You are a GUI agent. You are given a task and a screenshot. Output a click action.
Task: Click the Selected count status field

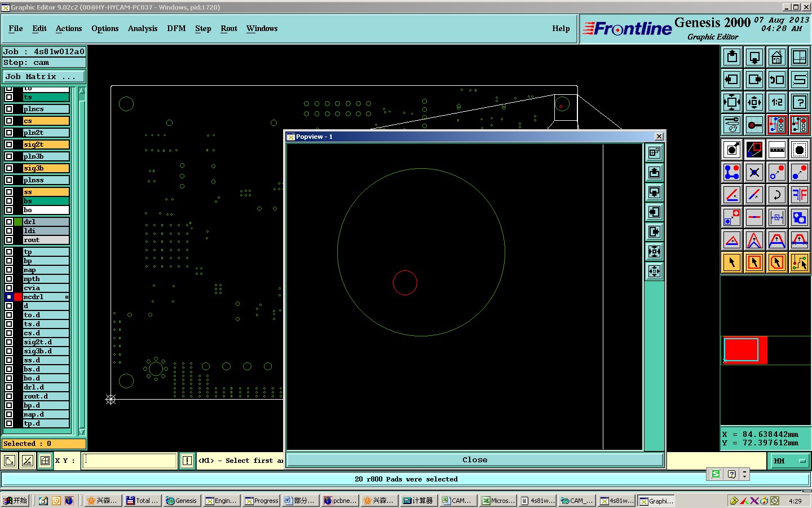44,444
